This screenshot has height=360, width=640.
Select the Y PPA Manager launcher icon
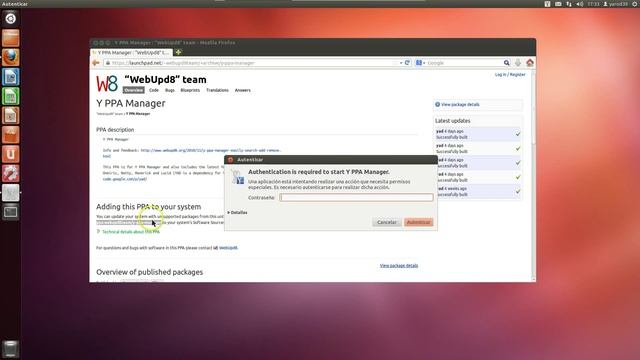click(11, 193)
